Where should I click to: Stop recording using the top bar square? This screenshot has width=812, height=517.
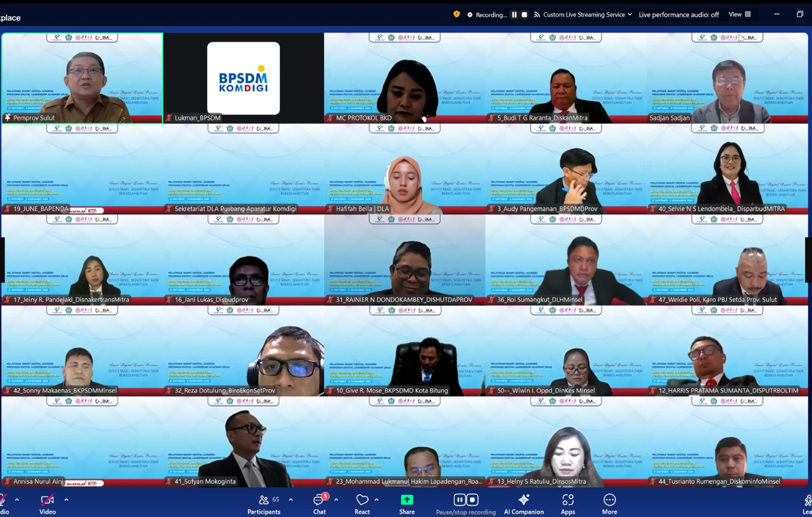click(x=525, y=15)
